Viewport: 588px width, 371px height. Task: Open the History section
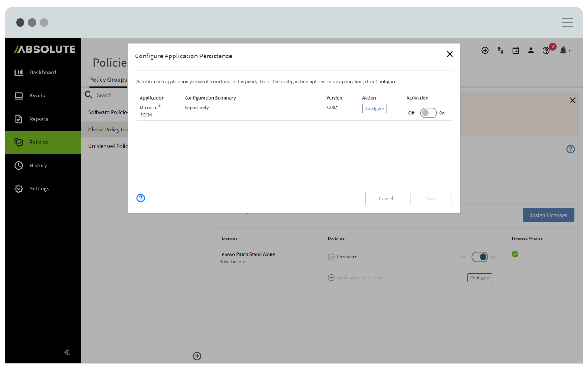coord(38,165)
